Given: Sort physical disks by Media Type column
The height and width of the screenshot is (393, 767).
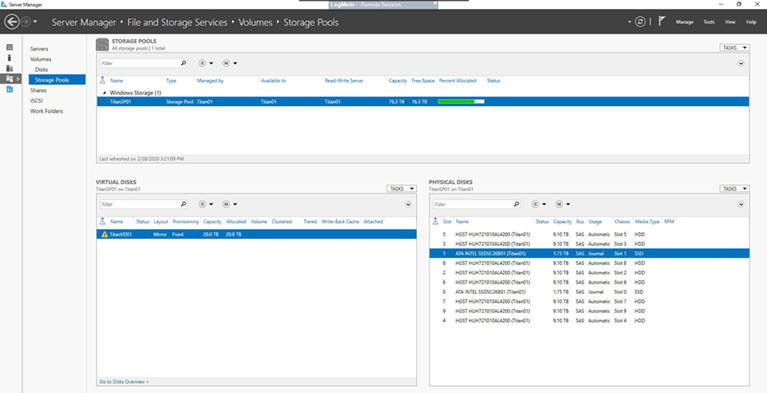Looking at the screenshot, I should 647,222.
